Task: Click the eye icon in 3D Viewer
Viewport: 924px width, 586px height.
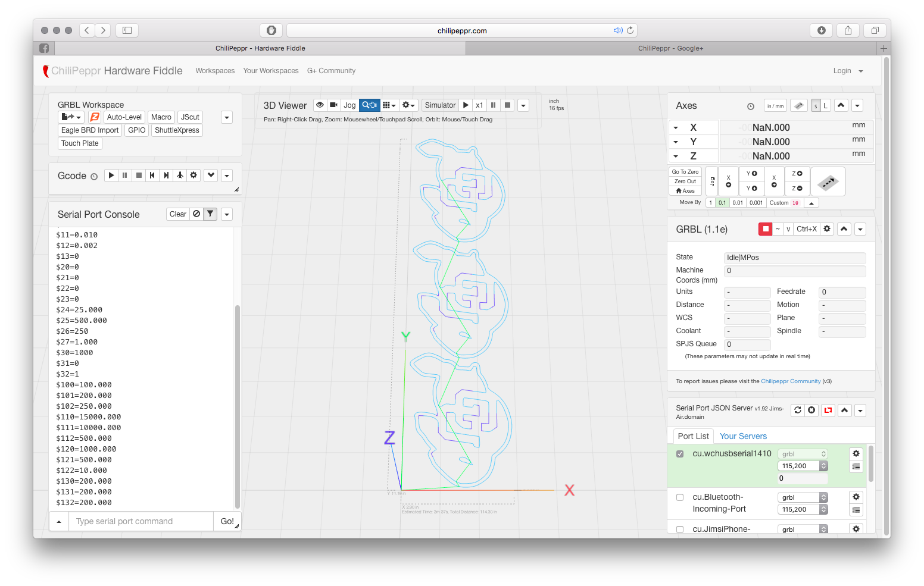Action: [320, 105]
